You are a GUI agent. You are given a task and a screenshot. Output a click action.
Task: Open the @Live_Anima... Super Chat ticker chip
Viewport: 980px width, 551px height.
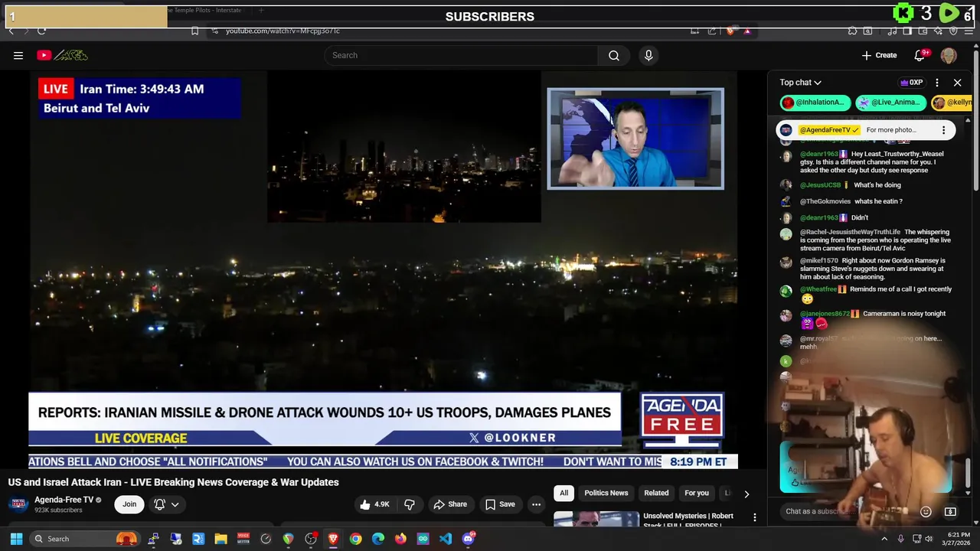point(890,103)
